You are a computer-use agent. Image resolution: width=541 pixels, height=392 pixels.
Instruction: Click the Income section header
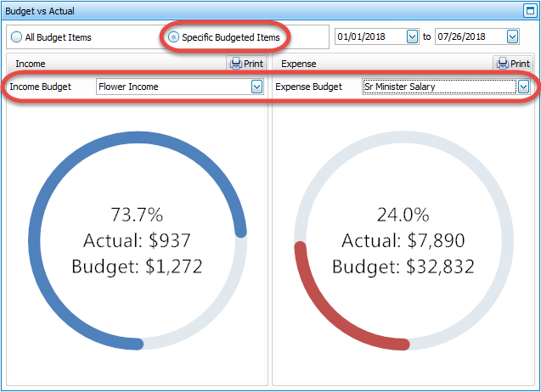[31, 64]
